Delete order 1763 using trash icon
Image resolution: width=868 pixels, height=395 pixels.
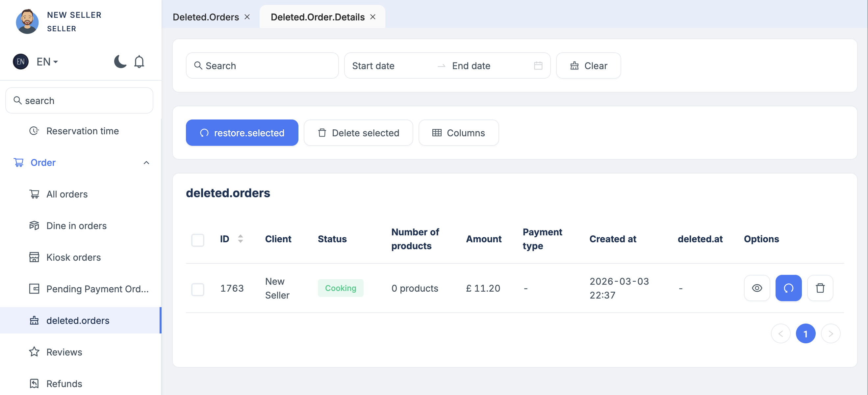(x=820, y=288)
